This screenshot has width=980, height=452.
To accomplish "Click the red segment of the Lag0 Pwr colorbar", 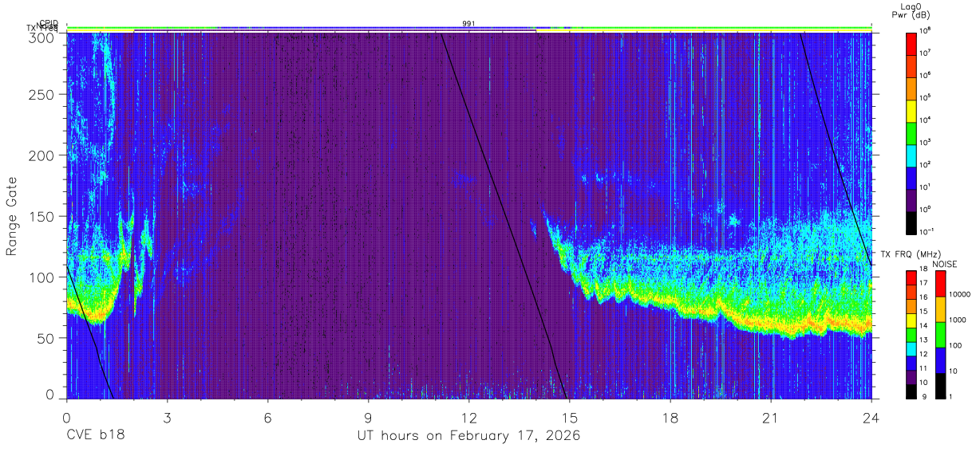I will click(x=911, y=42).
